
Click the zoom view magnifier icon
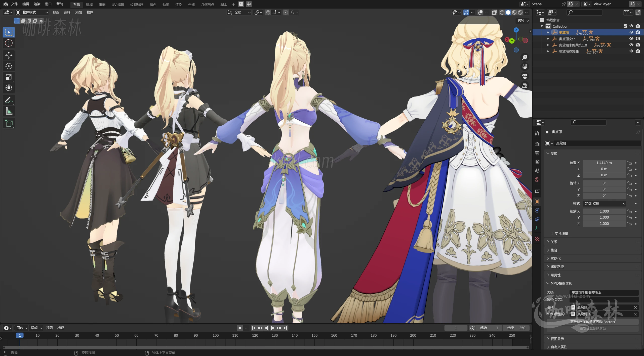pos(525,57)
